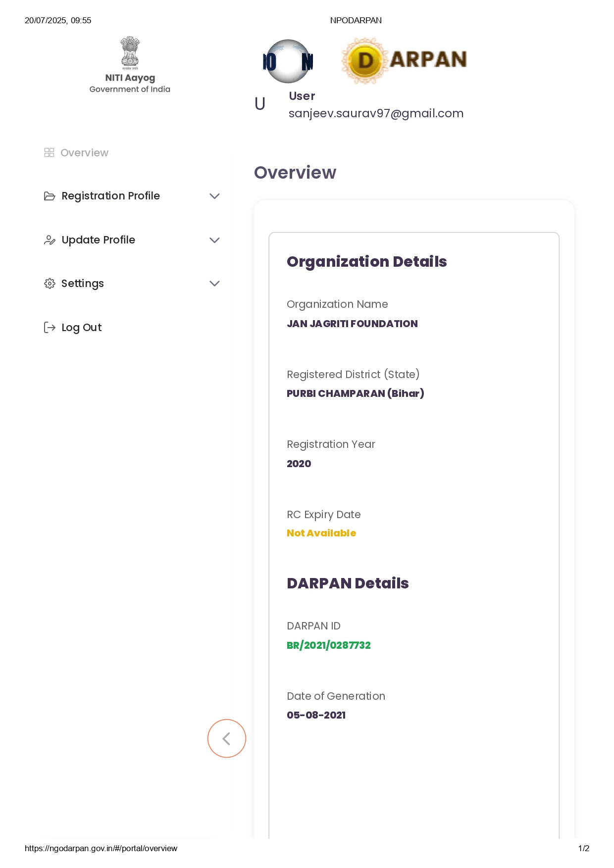Click the user avatar letter U
The width and height of the screenshot is (614, 868).
point(260,104)
